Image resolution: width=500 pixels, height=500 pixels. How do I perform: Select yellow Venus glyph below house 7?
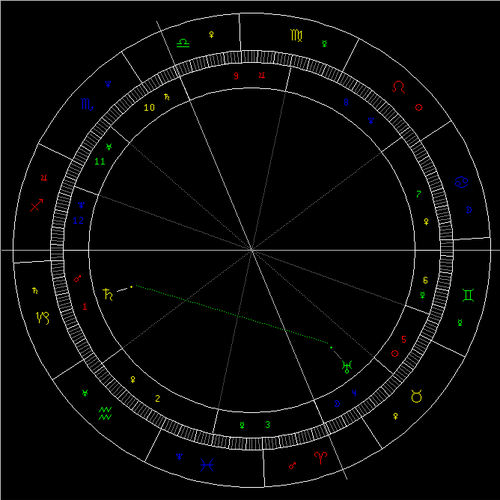point(426,221)
